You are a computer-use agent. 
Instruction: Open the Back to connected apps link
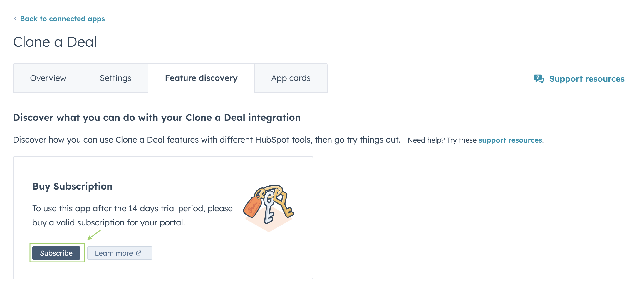coord(62,19)
